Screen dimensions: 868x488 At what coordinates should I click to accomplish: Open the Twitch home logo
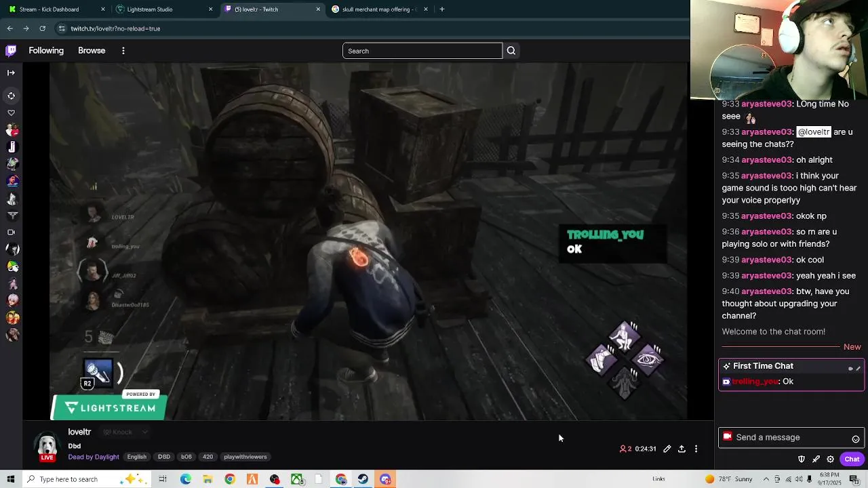tap(11, 51)
